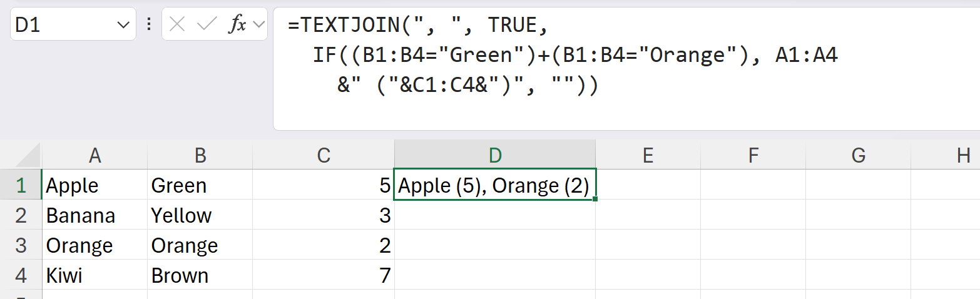This screenshot has width=980, height=299.
Task: Click the fill handle on cell D1
Action: click(595, 200)
